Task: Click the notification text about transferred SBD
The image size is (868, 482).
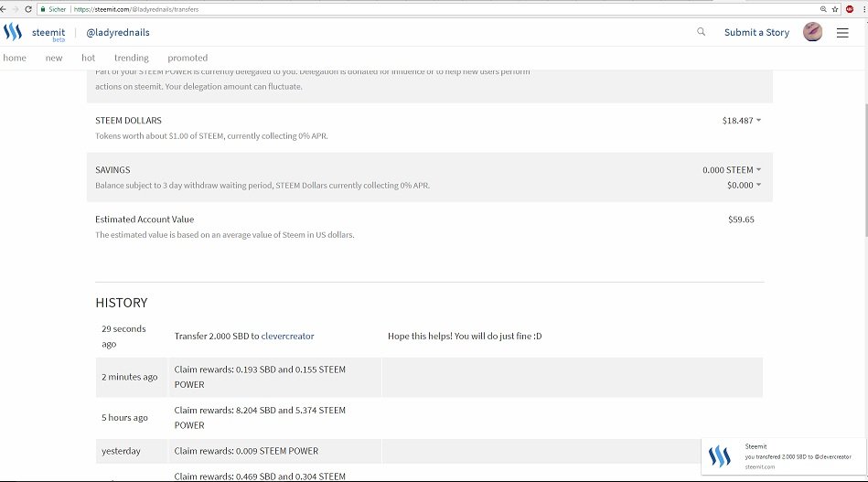Action: [x=798, y=456]
